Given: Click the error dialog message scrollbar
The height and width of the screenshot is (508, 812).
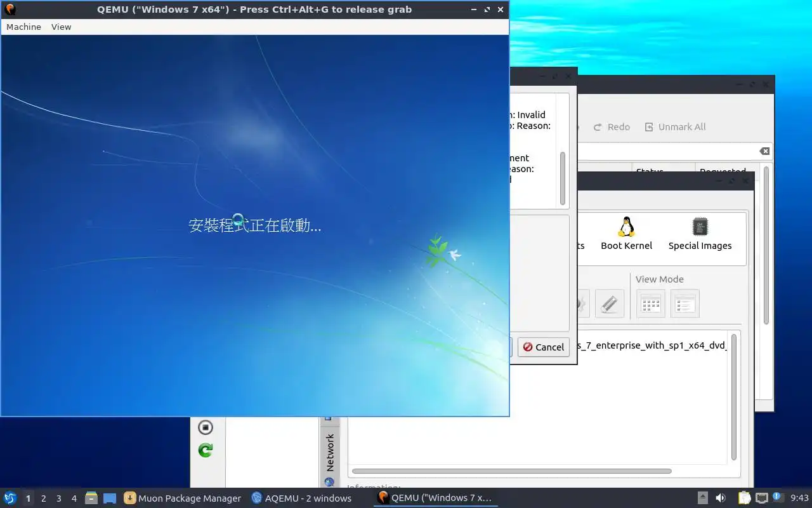Looking at the screenshot, I should tap(562, 178).
